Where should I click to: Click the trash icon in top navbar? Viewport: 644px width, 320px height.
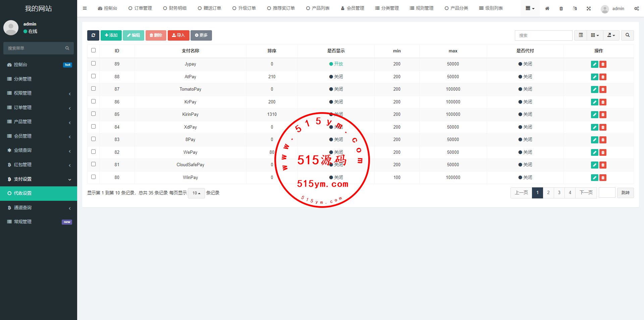pos(561,8)
